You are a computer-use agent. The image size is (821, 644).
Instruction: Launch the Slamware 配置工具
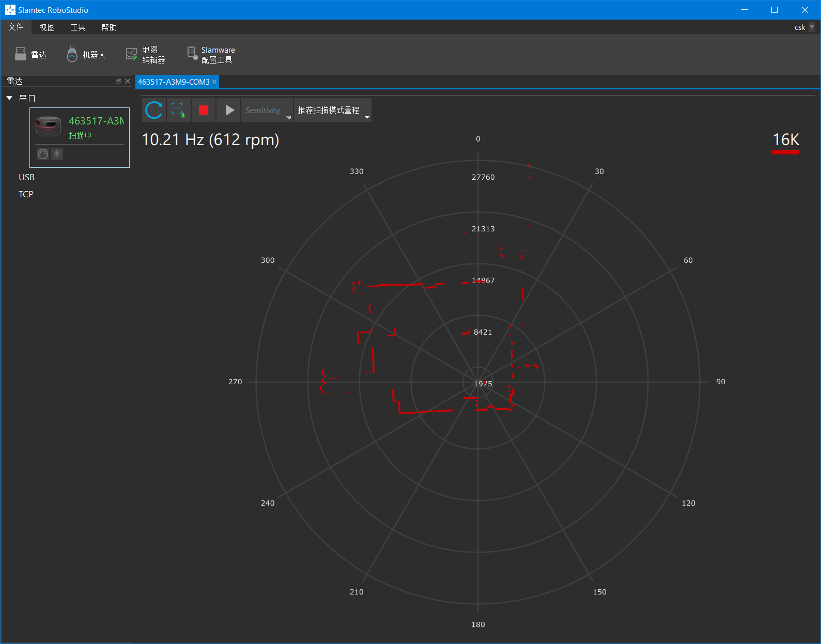click(211, 55)
